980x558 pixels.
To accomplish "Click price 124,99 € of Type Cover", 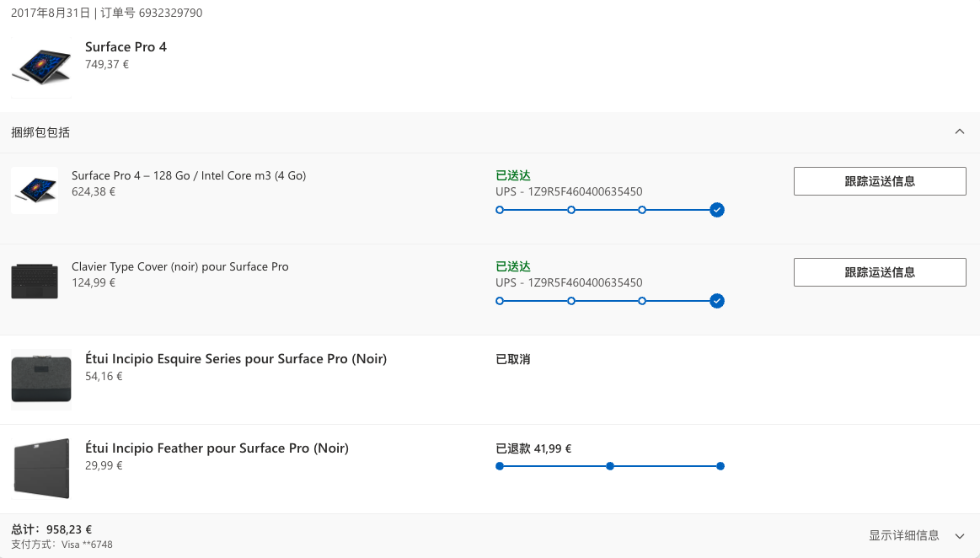I will click(94, 283).
